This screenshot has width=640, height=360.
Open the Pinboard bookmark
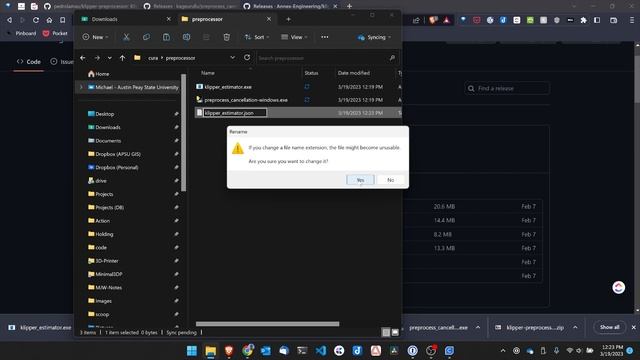(x=22, y=33)
